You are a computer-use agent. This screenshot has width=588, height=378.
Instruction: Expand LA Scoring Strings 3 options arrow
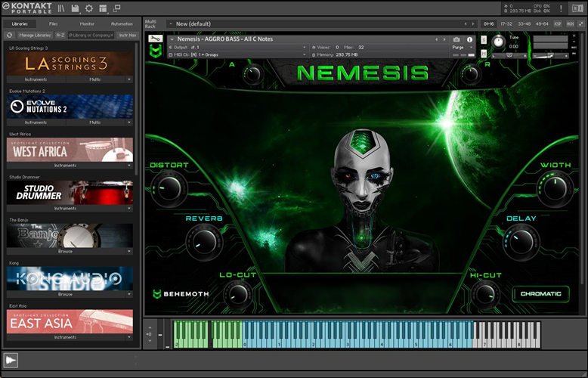click(x=128, y=79)
